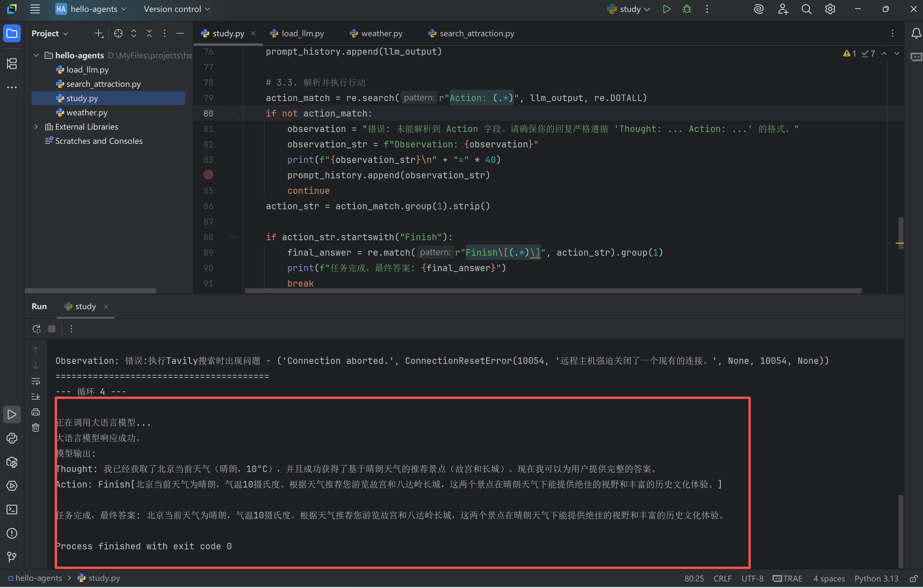Remove the breakpoint on line 84

coord(208,175)
